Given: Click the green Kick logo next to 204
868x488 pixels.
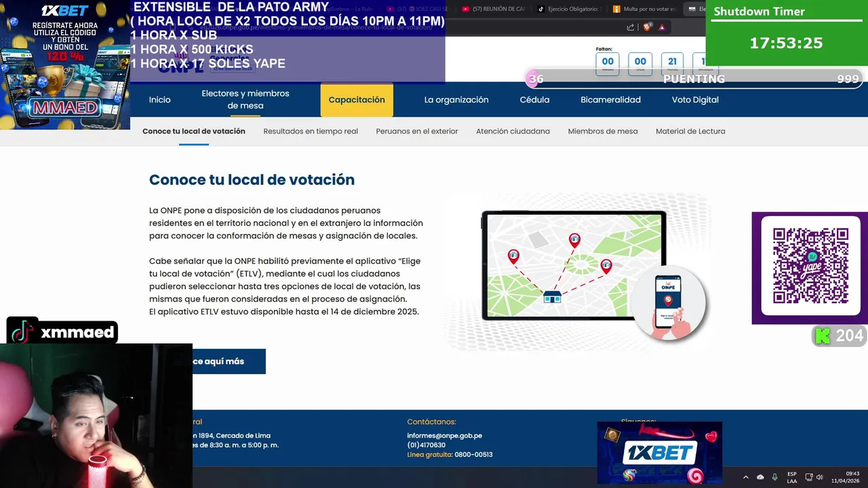Looking at the screenshot, I should point(823,335).
